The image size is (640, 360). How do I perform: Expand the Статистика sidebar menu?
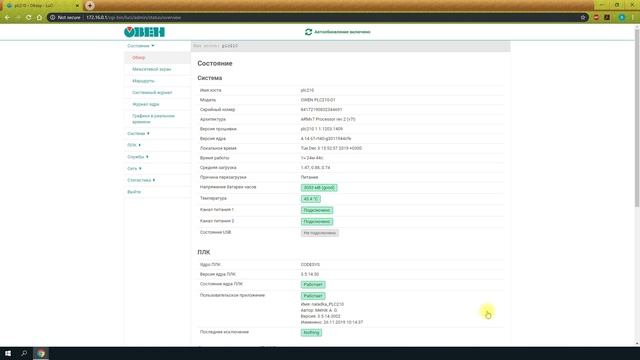[x=141, y=180]
